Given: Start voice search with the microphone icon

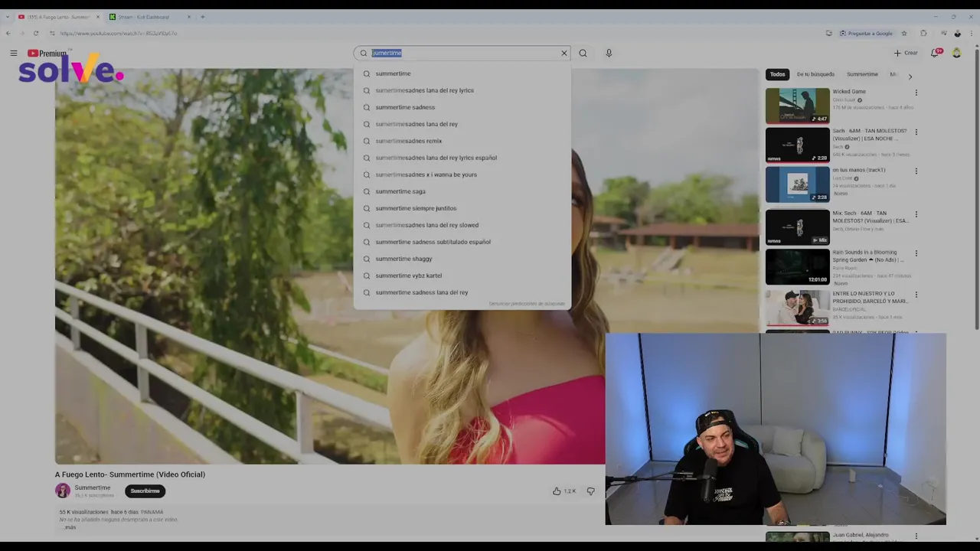Looking at the screenshot, I should click(x=609, y=53).
